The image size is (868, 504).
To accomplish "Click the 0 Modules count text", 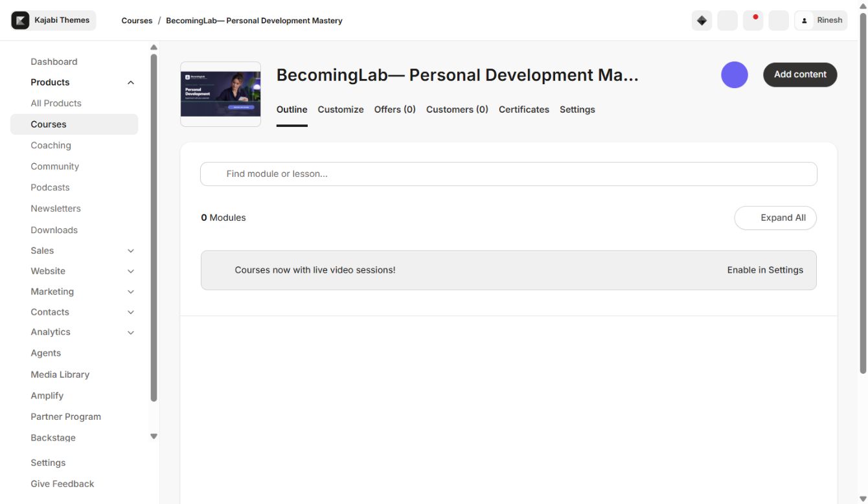I will point(223,218).
